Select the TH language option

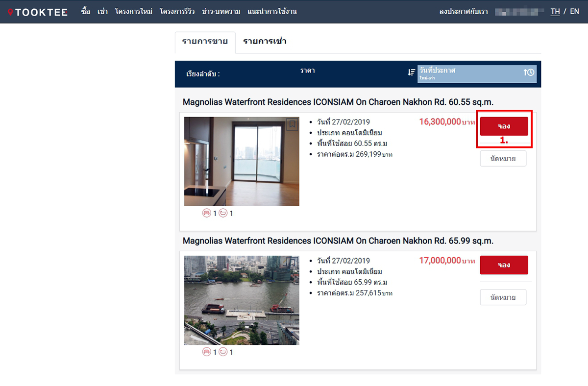pos(555,11)
